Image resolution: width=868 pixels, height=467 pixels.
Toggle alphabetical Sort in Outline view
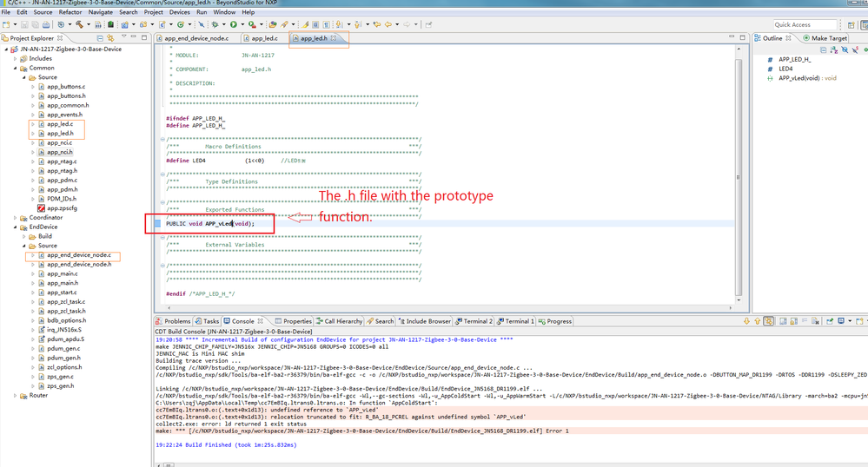833,49
